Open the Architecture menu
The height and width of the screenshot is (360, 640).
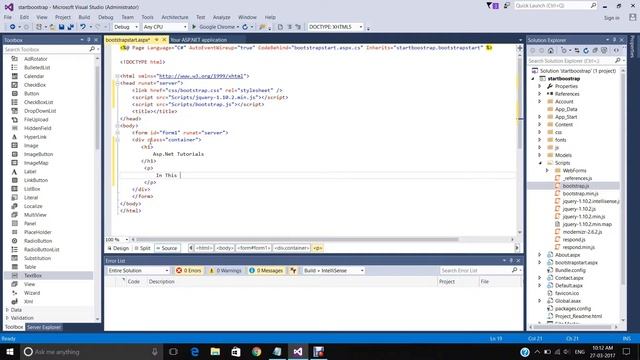pos(175,17)
